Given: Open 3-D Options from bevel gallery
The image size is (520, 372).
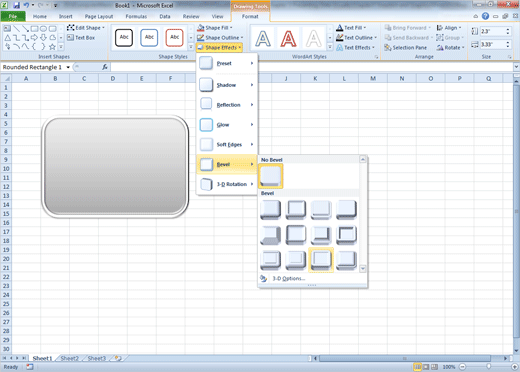Looking at the screenshot, I should click(289, 278).
